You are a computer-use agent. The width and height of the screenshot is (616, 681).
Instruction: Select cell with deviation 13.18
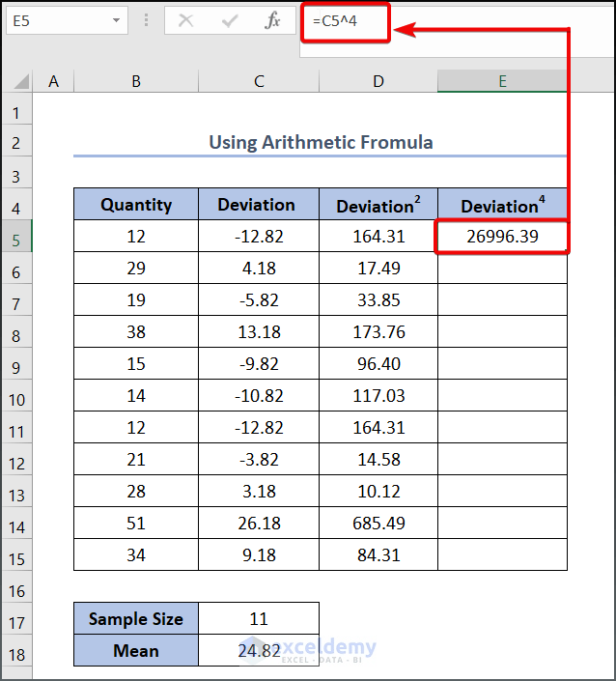tap(259, 332)
